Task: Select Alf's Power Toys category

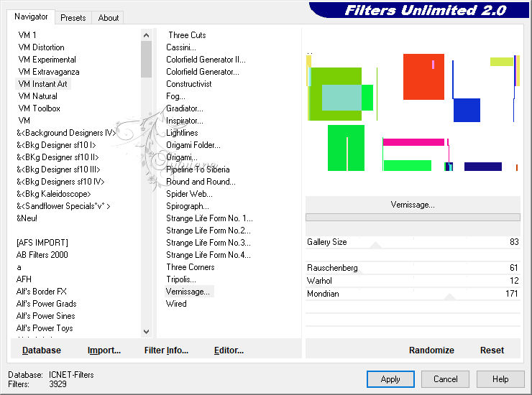Action: coord(45,328)
